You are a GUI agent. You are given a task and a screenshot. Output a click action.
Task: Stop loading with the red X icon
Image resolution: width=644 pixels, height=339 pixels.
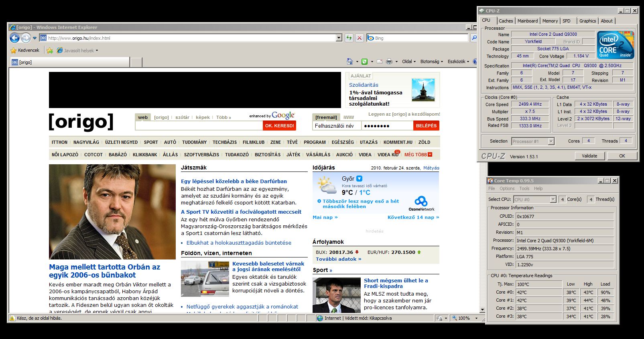[x=360, y=38]
